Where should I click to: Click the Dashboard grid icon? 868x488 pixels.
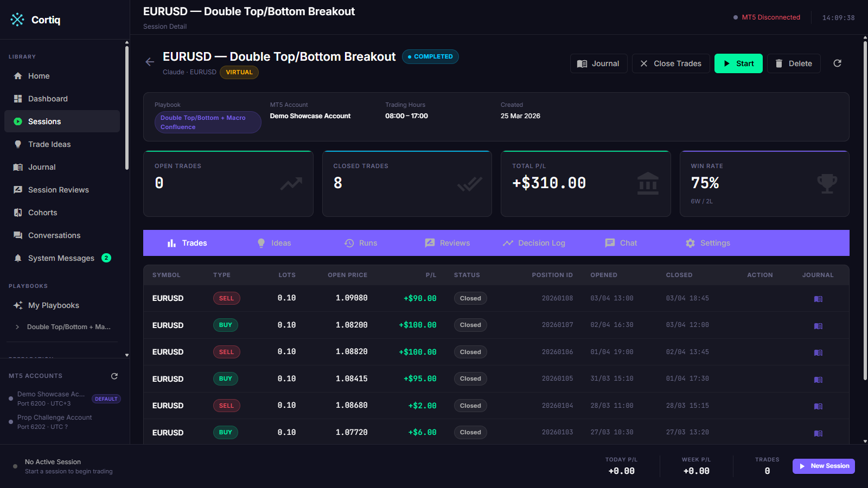pyautogui.click(x=18, y=99)
